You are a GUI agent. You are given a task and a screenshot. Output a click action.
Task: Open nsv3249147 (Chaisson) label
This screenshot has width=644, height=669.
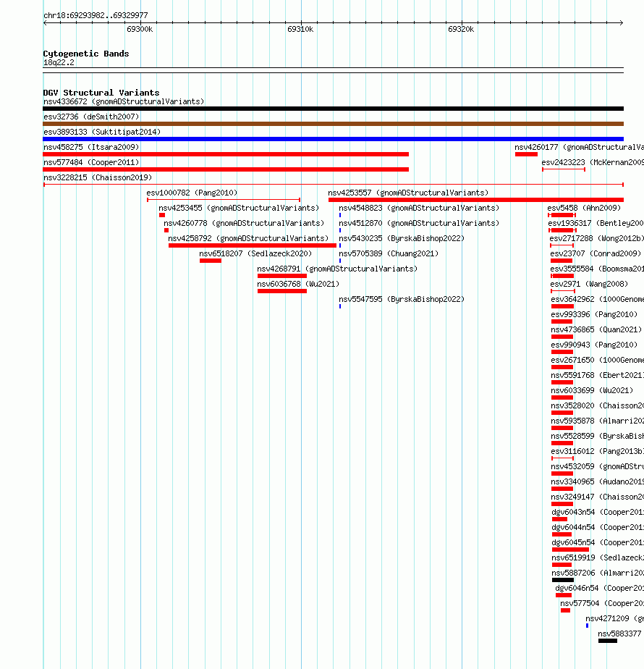[597, 497]
